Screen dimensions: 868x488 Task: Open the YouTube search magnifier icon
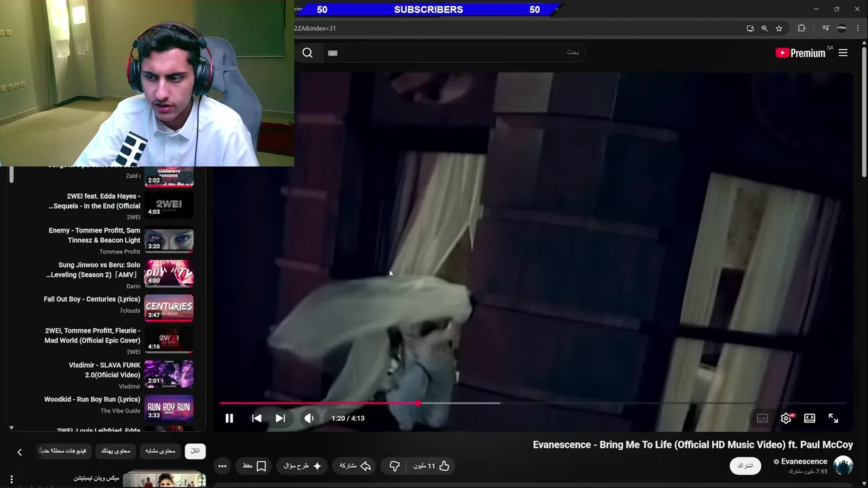(x=307, y=53)
